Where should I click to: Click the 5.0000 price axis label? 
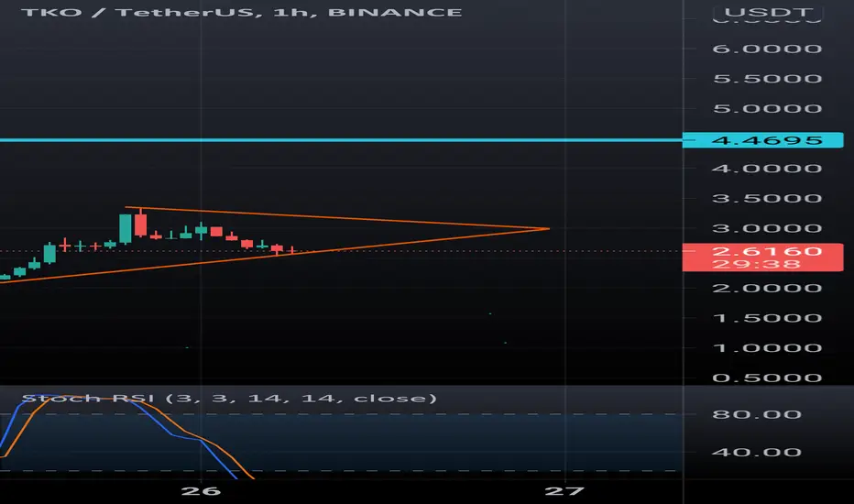[x=767, y=108]
